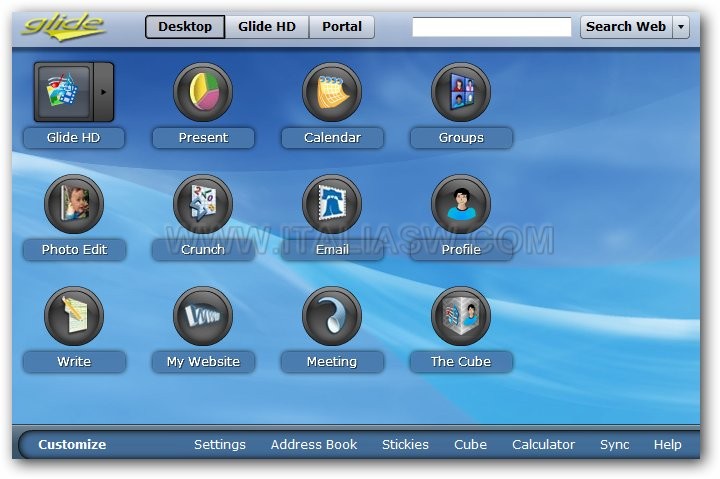Open Address Book in the bottom bar
This screenshot has height=479, width=720.
pyautogui.click(x=314, y=445)
